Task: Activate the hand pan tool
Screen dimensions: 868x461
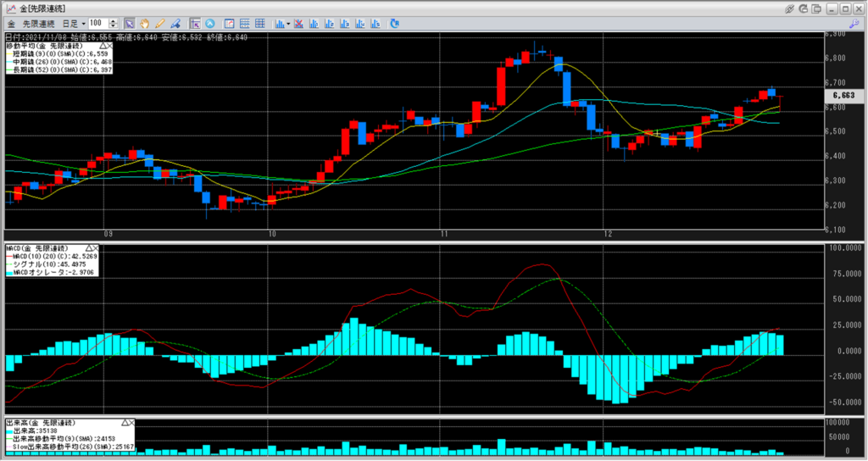Action: 144,23
